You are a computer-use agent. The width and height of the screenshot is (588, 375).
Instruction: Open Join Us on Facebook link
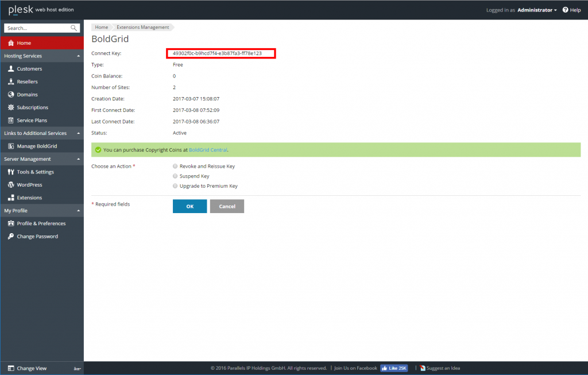(355, 368)
